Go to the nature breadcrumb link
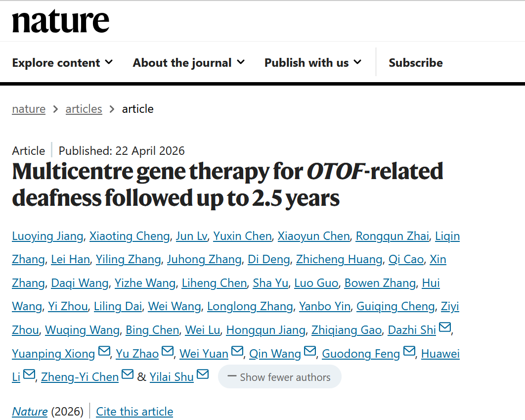 pyautogui.click(x=29, y=109)
